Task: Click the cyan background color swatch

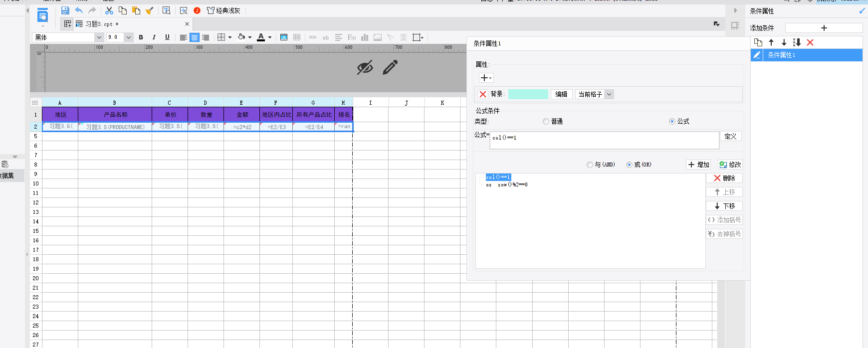Action: 528,94
